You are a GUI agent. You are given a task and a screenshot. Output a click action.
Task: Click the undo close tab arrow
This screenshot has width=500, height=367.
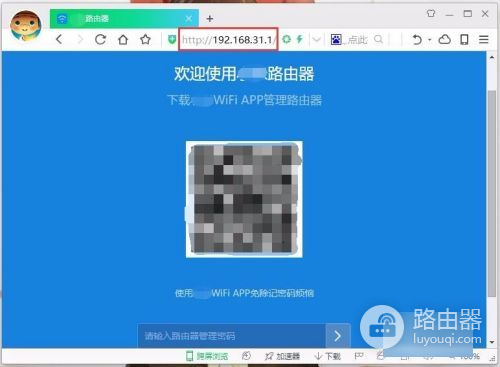click(417, 39)
